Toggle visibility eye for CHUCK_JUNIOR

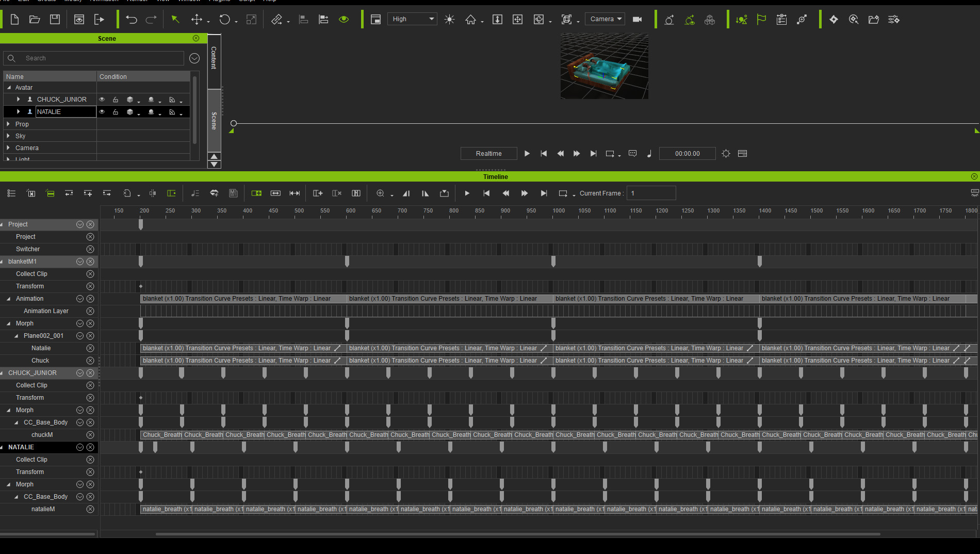[x=102, y=100]
